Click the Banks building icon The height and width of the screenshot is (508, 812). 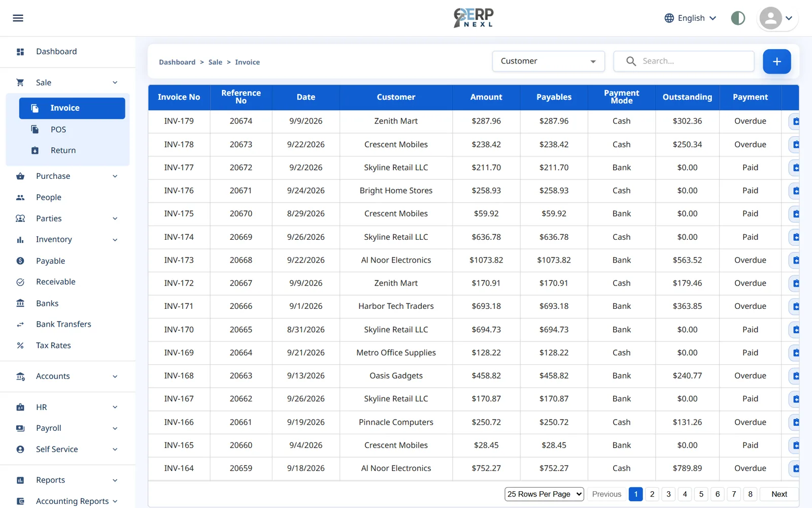pyautogui.click(x=20, y=303)
